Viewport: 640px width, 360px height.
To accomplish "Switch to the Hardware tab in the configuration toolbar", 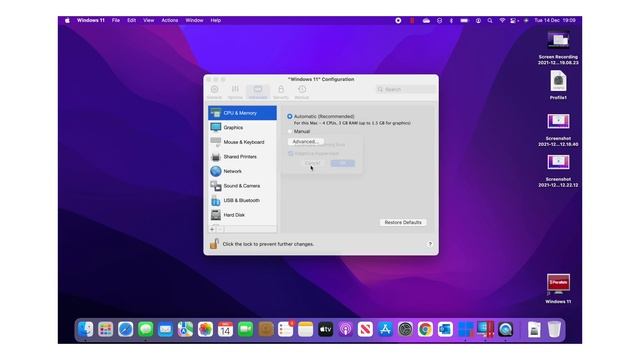I will (258, 92).
